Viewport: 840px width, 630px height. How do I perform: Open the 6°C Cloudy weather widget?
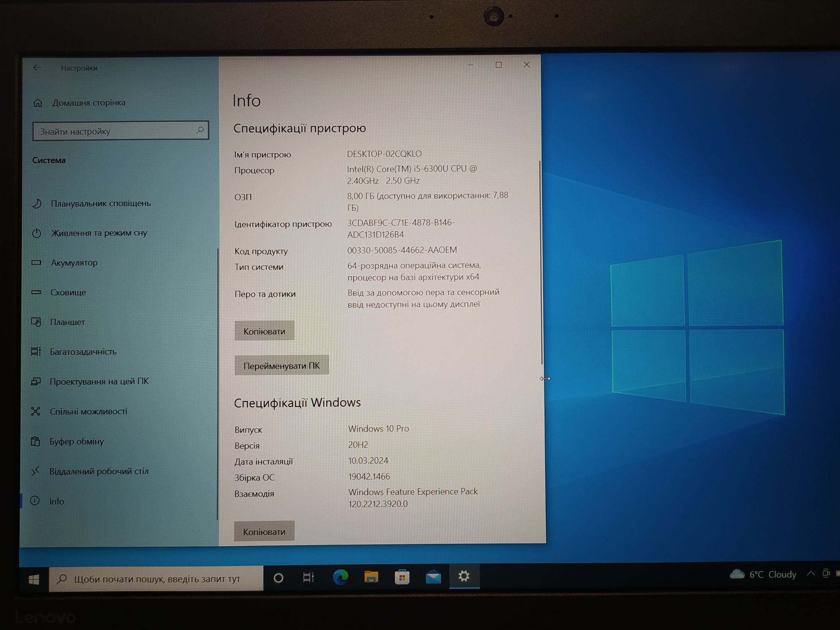click(763, 574)
